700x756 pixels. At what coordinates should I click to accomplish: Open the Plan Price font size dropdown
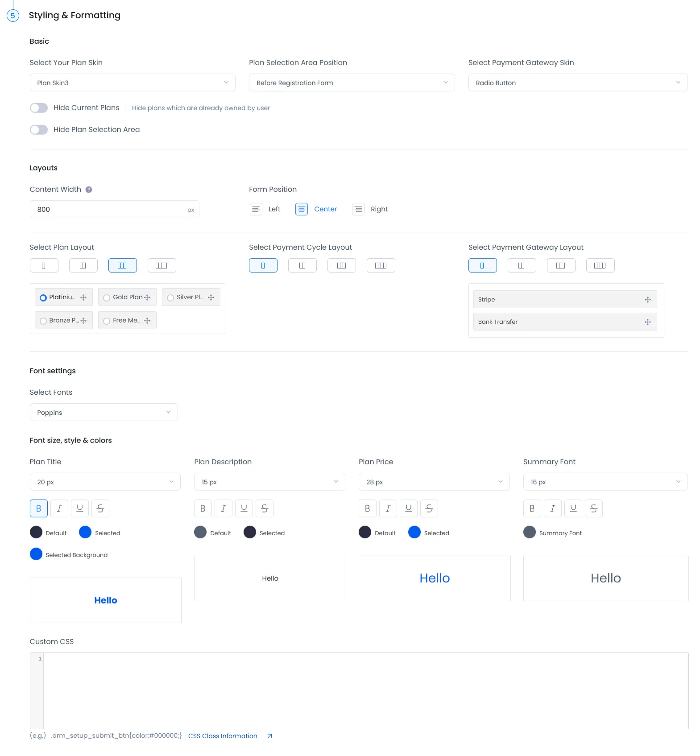coord(434,482)
